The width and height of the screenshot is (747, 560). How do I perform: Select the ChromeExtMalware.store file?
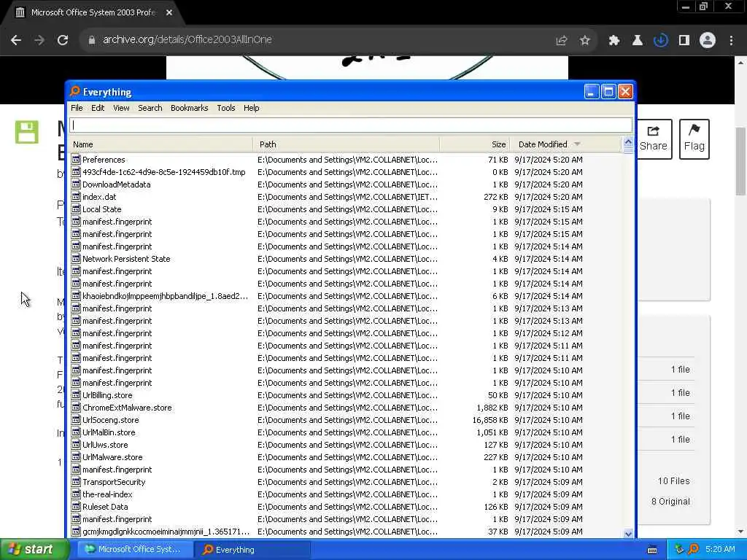[x=127, y=408]
